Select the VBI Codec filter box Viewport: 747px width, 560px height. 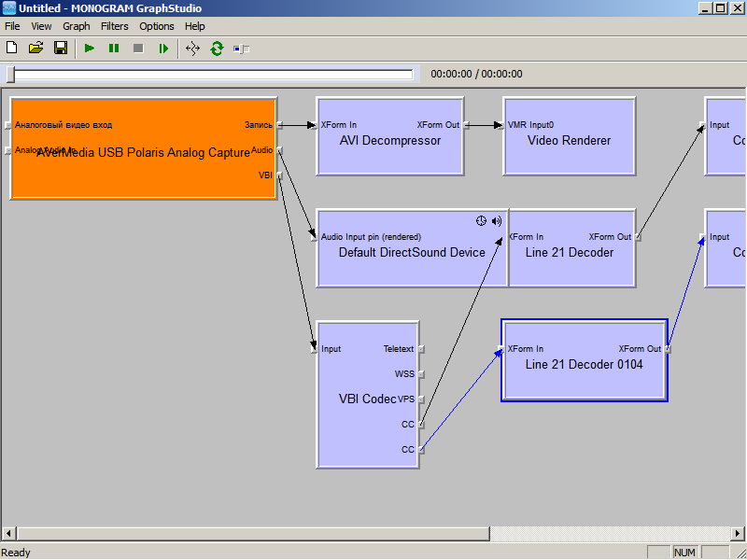coord(367,411)
